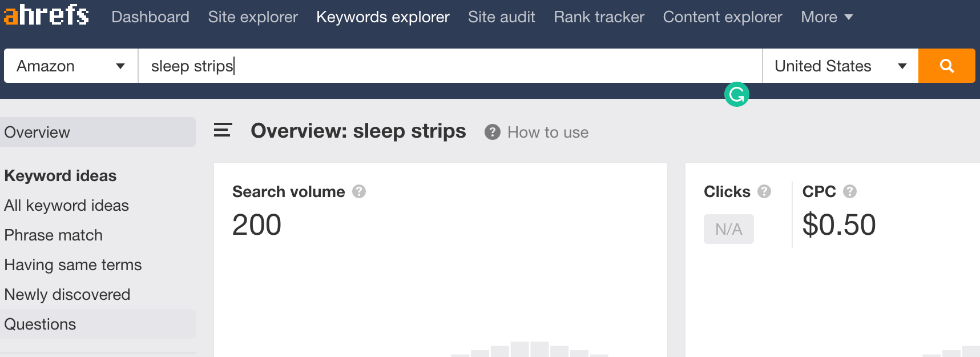This screenshot has width=980, height=357.
Task: Open the How to use link
Action: click(x=548, y=133)
